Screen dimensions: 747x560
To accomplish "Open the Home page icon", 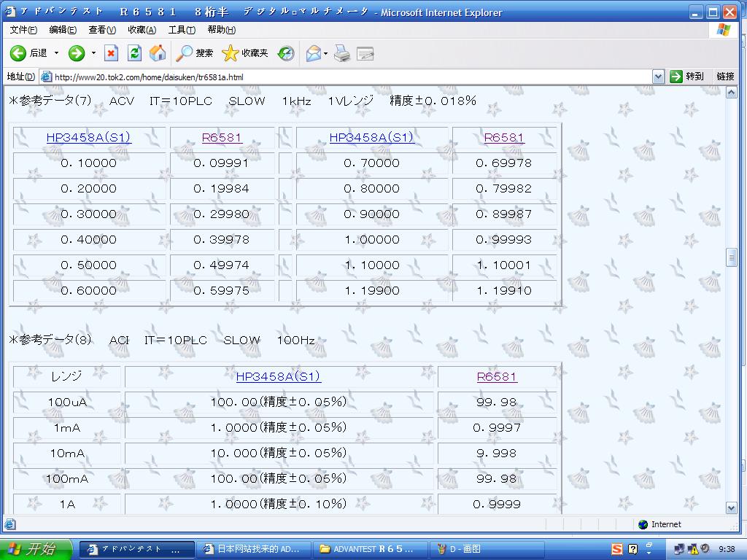I will pyautogui.click(x=158, y=52).
